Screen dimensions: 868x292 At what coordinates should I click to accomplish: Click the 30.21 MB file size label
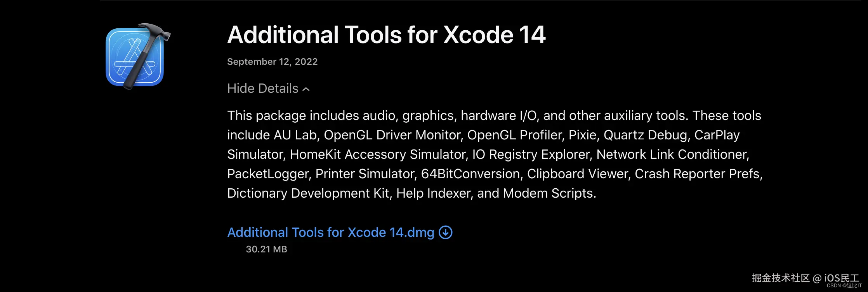[266, 249]
